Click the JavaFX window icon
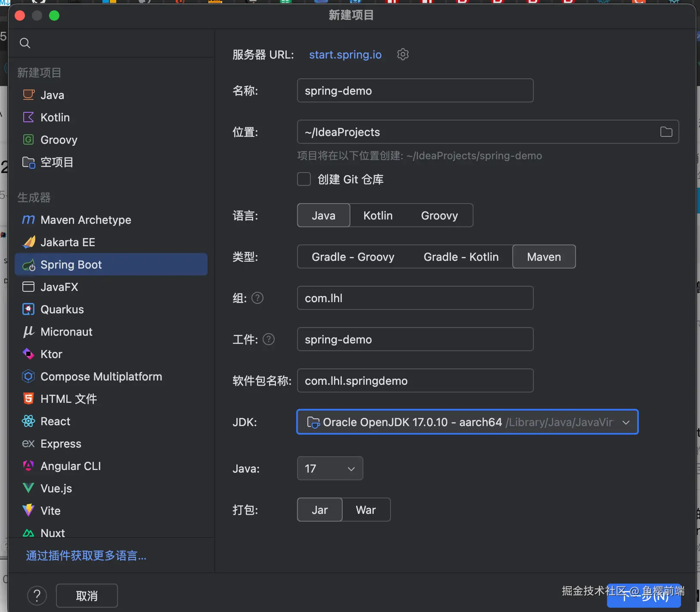 (28, 287)
